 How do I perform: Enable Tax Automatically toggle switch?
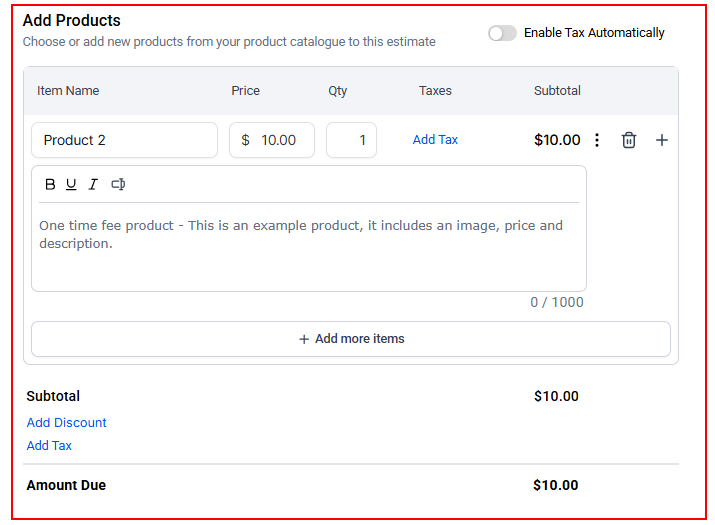(502, 33)
